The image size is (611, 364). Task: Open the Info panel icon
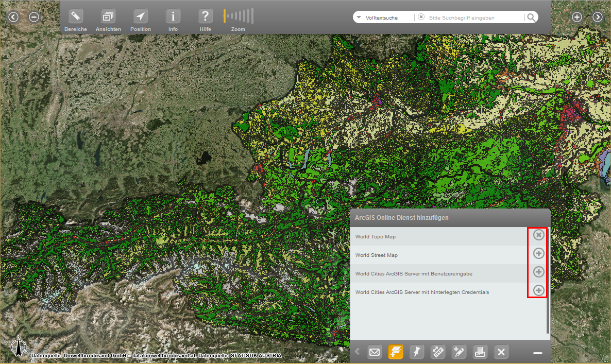click(x=173, y=15)
